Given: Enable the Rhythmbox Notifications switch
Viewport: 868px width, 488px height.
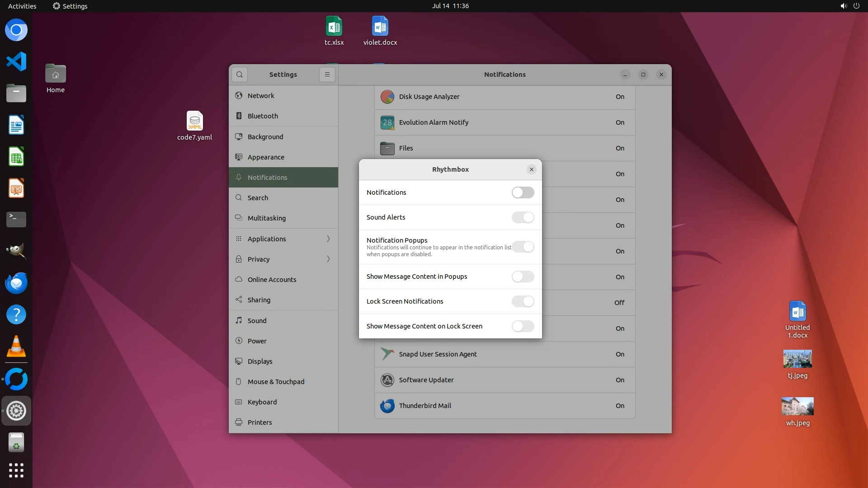Looking at the screenshot, I should [x=523, y=192].
